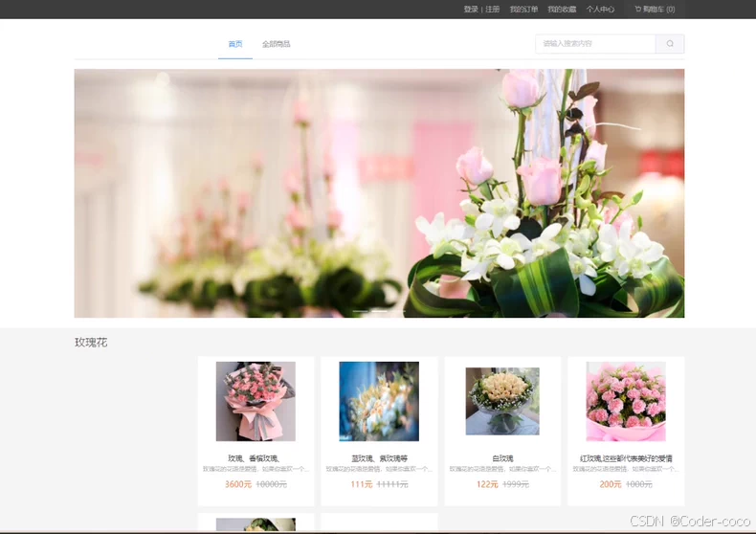This screenshot has width=756, height=534.
Task: Click the 111元 price
Action: pyautogui.click(x=362, y=484)
